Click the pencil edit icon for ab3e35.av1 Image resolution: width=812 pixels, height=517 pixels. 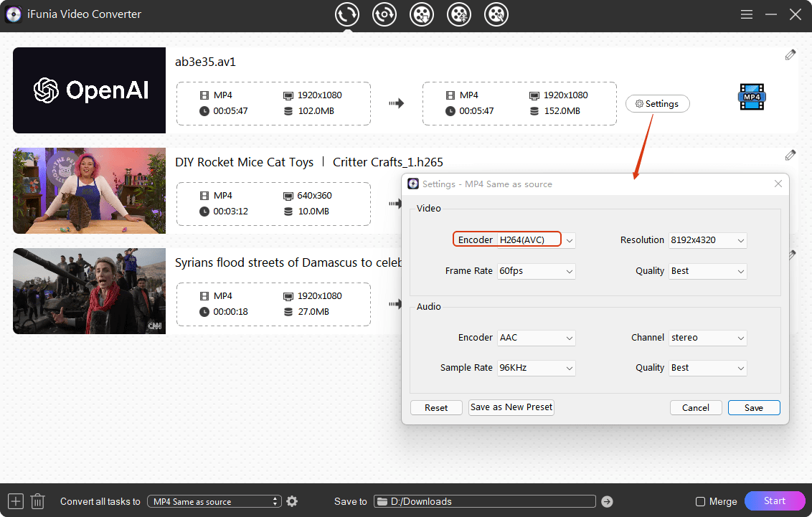click(x=790, y=55)
